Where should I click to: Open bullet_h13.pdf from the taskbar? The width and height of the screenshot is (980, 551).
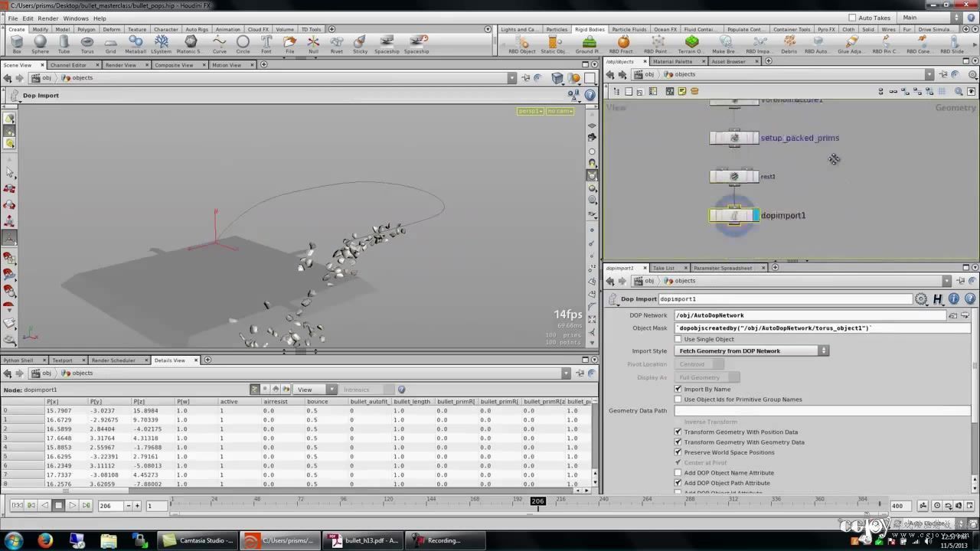coord(363,541)
